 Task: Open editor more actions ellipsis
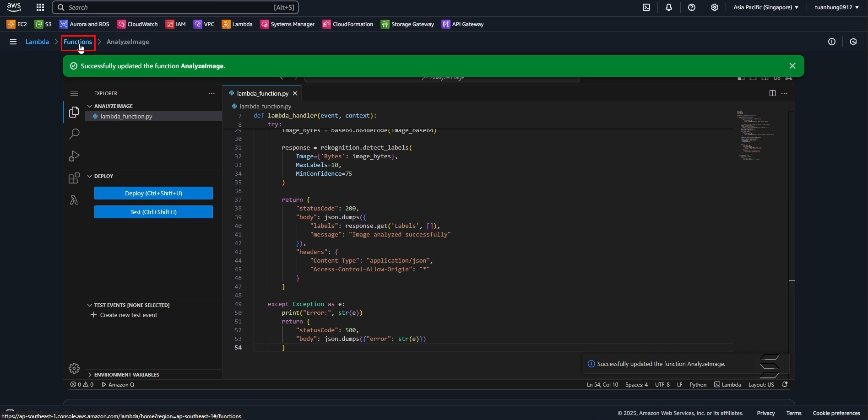(784, 93)
